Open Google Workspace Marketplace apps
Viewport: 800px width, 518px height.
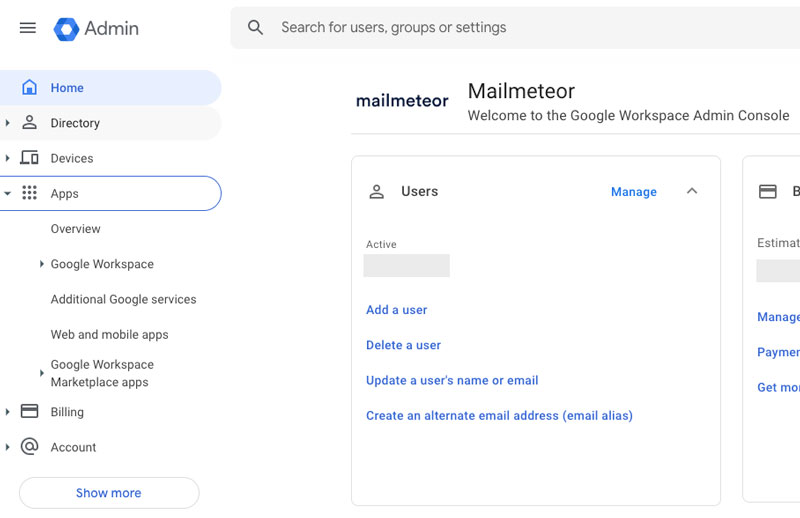pyautogui.click(x=102, y=373)
